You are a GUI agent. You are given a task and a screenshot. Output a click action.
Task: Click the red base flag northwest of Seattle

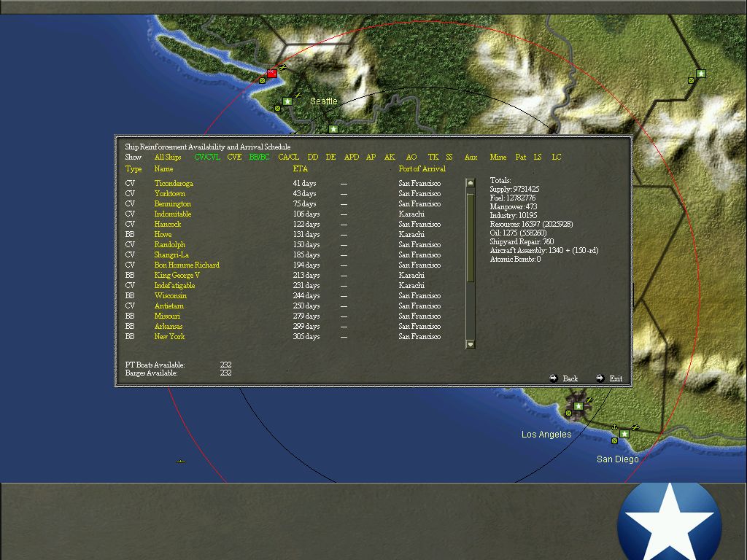[272, 74]
